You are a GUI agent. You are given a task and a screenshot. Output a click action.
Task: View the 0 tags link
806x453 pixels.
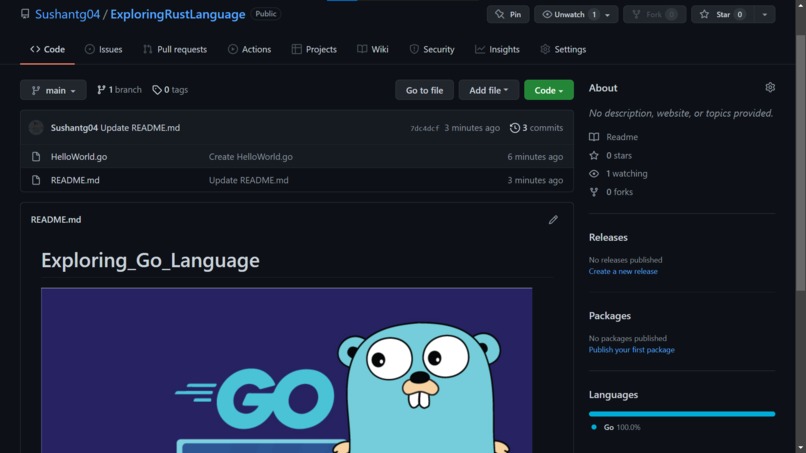coord(170,89)
